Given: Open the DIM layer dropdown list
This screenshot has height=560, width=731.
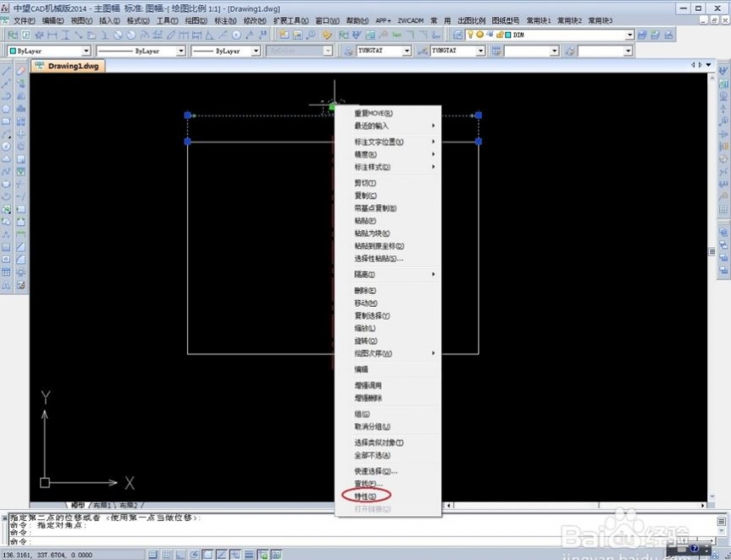Looking at the screenshot, I should pos(629,35).
